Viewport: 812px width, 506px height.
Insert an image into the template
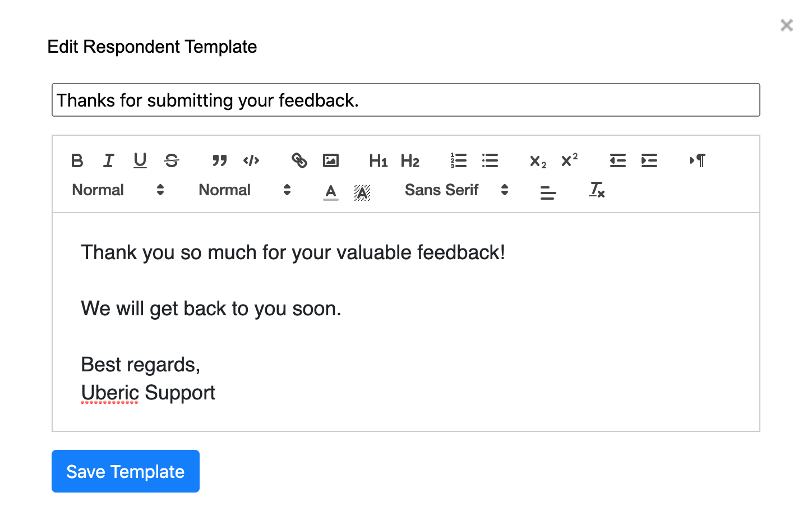331,161
